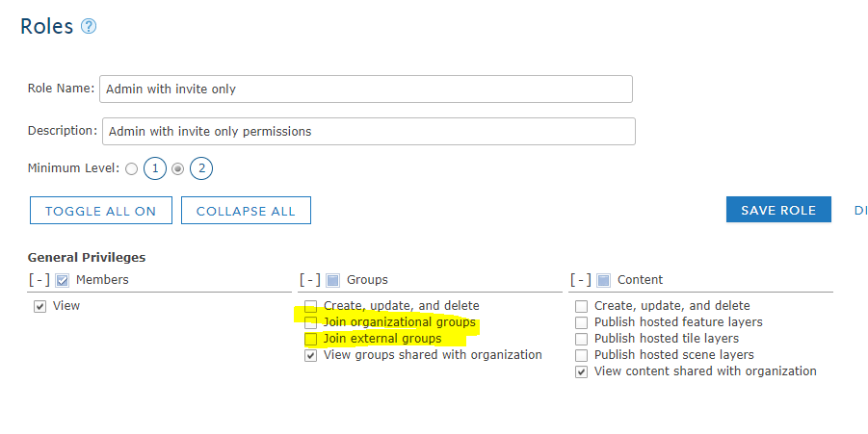
Task: Toggle all Content privileges checkbox
Action: click(603, 280)
